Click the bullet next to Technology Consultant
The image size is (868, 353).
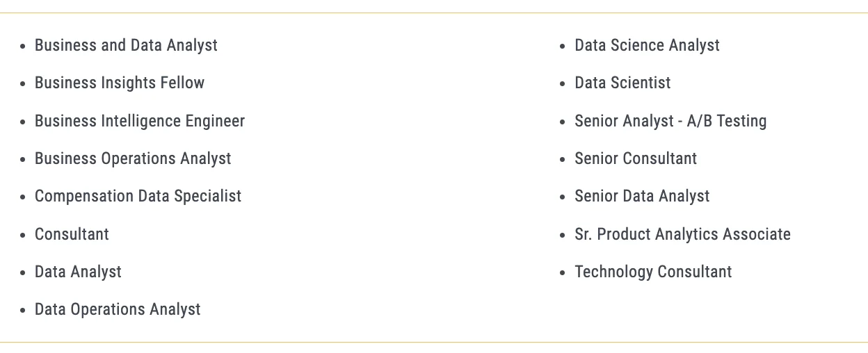tap(563, 273)
